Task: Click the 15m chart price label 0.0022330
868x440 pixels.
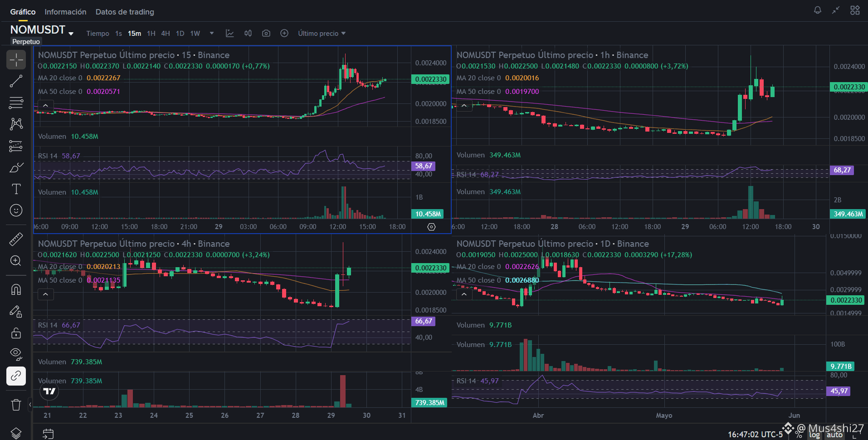Action: pyautogui.click(x=430, y=79)
